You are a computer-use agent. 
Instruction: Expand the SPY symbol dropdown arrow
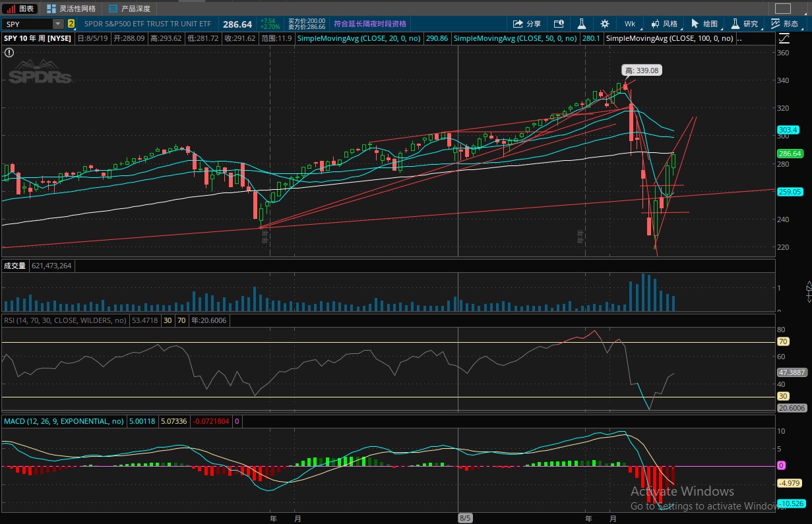[58, 24]
